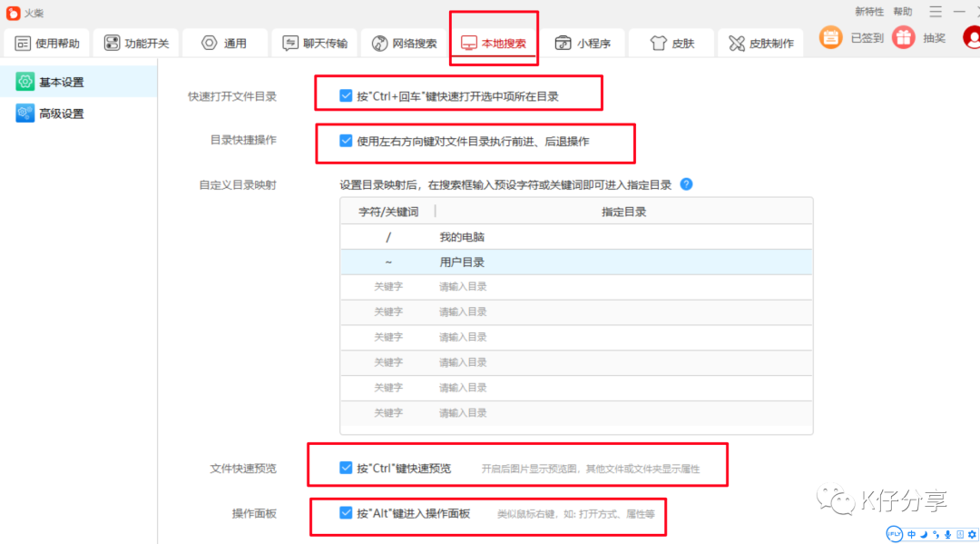Click the 指定目录 column header
This screenshot has width=980, height=544.
(x=623, y=212)
